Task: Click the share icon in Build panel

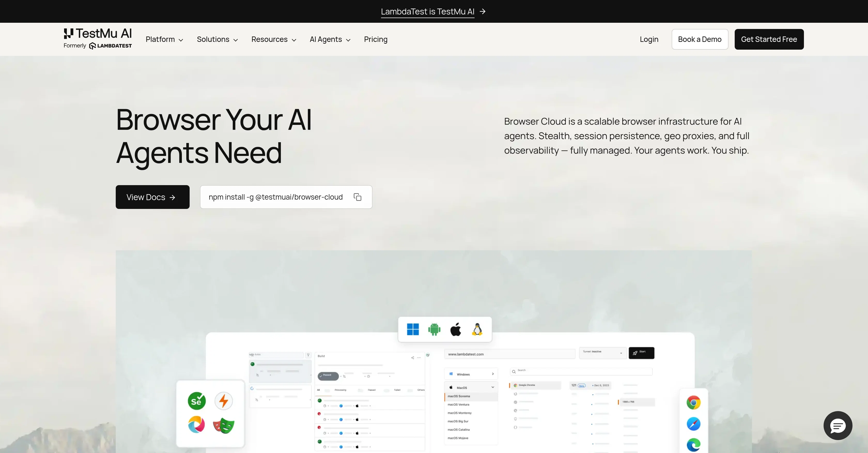Action: (413, 358)
